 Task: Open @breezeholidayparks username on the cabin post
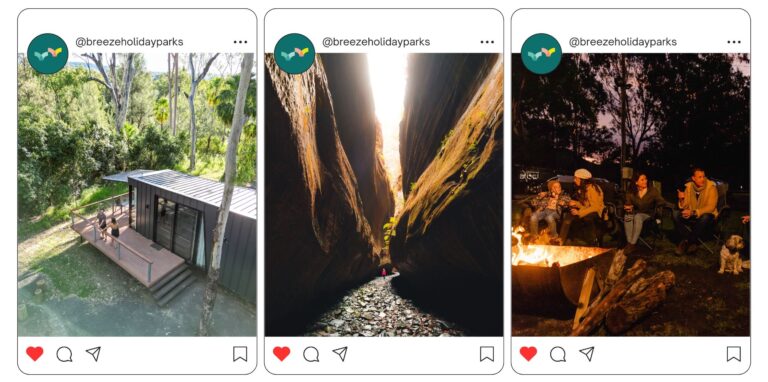[x=129, y=42]
